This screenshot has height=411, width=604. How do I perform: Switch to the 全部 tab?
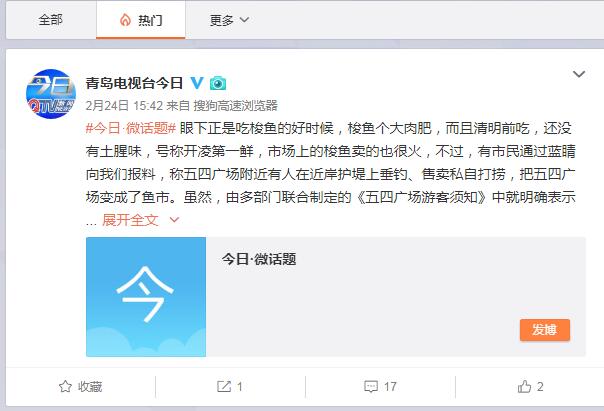tap(50, 20)
